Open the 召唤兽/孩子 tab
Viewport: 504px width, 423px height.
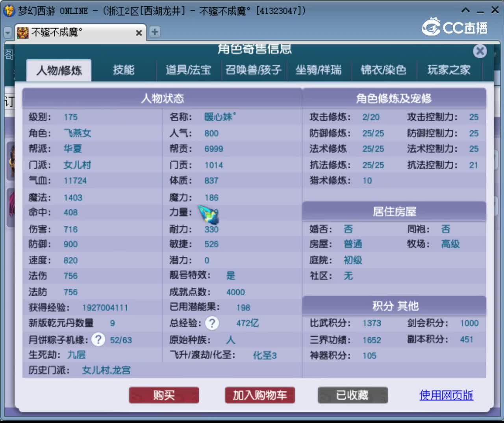tap(254, 70)
